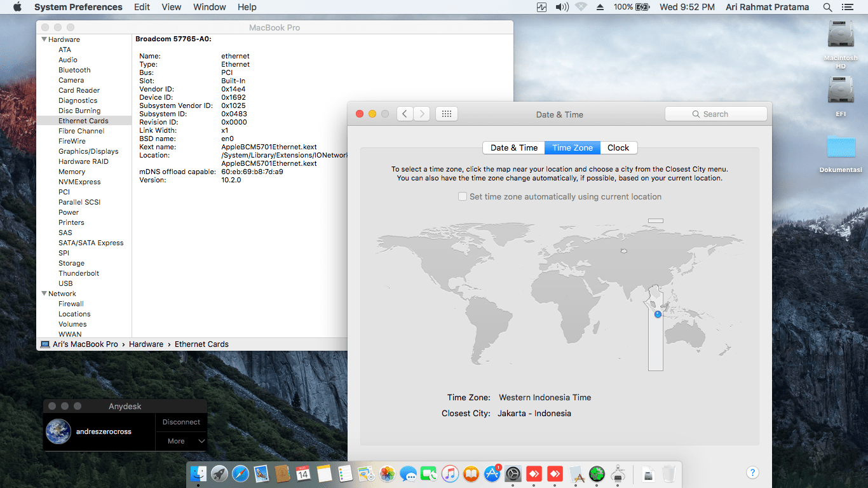This screenshot has width=868, height=488.
Task: Open Notification Center from menu bar
Action: coord(847,7)
